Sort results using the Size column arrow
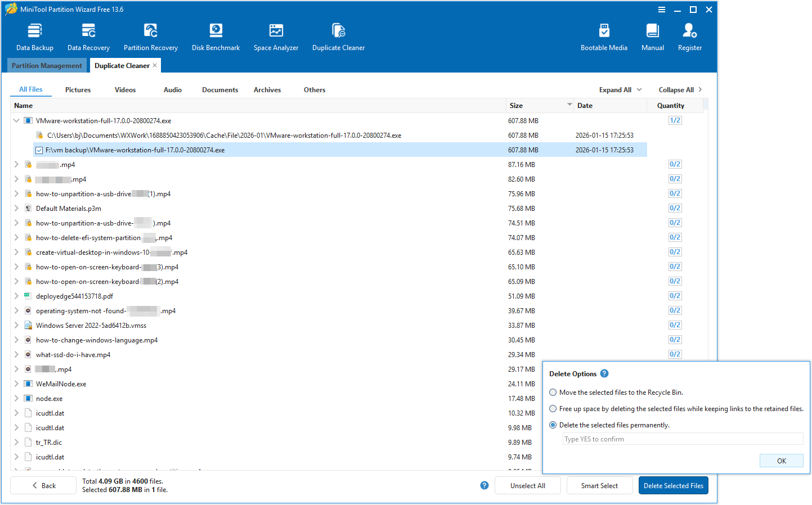This screenshot has height=505, width=812. click(569, 105)
